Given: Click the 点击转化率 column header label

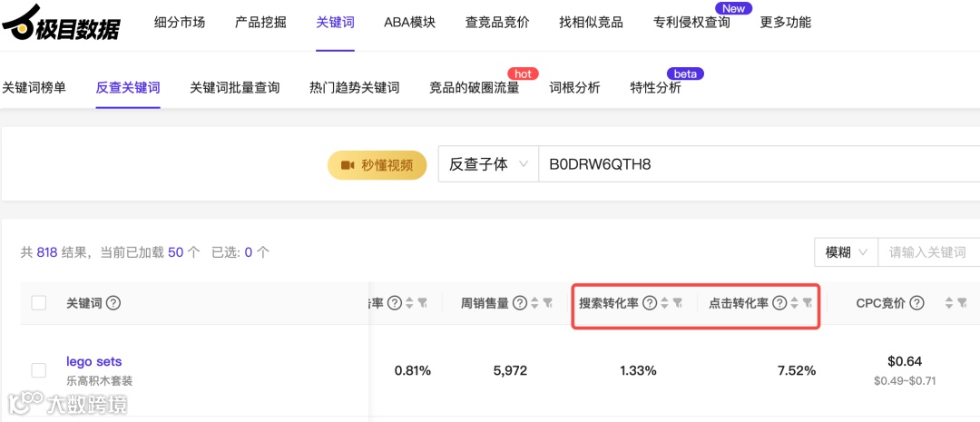Looking at the screenshot, I should (x=738, y=303).
